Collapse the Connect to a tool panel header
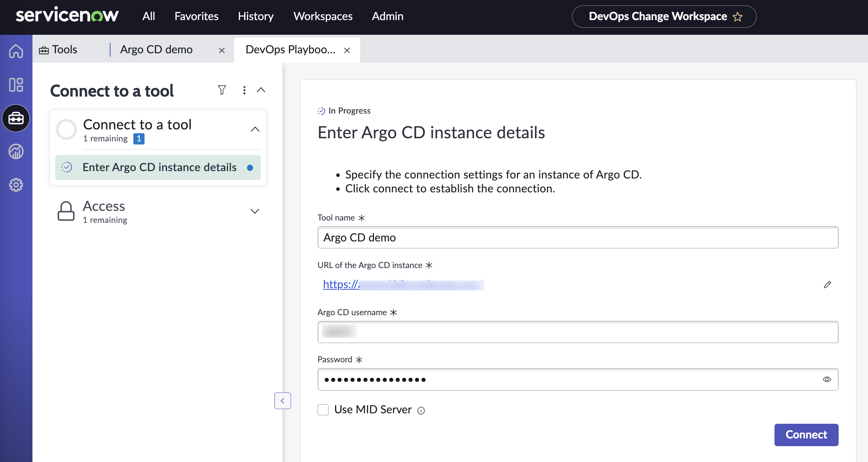 tap(261, 90)
